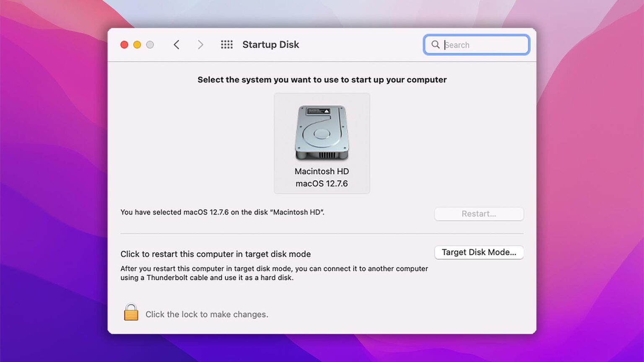Select the Macintosh HD disk icon

[x=322, y=133]
